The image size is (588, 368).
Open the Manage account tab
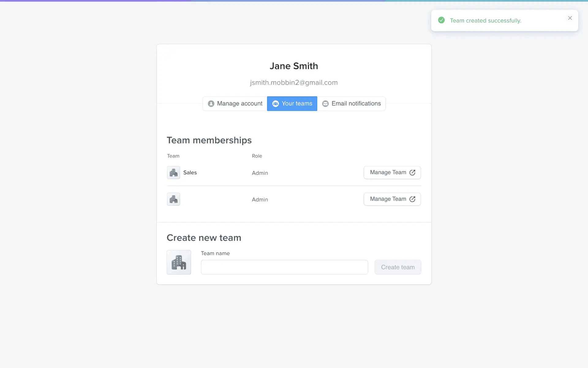235,104
